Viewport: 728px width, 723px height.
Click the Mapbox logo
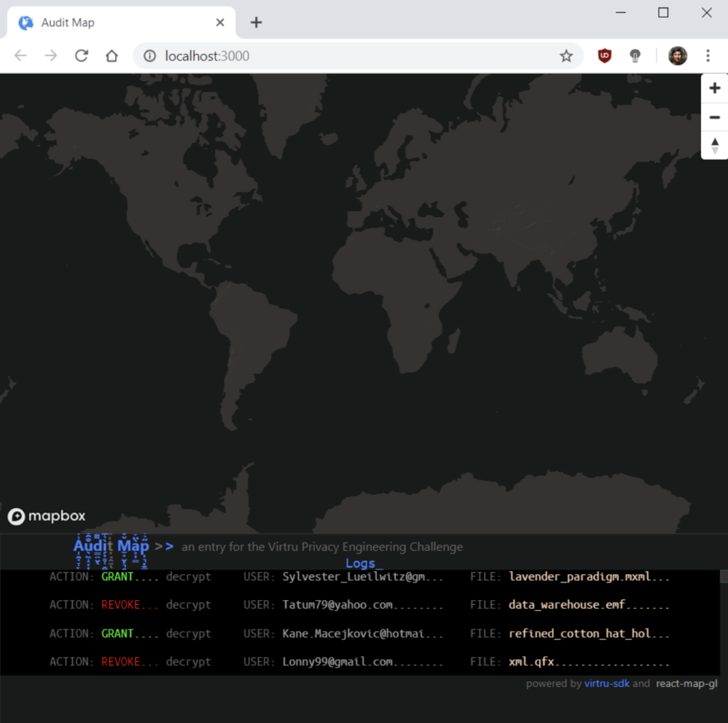[47, 516]
